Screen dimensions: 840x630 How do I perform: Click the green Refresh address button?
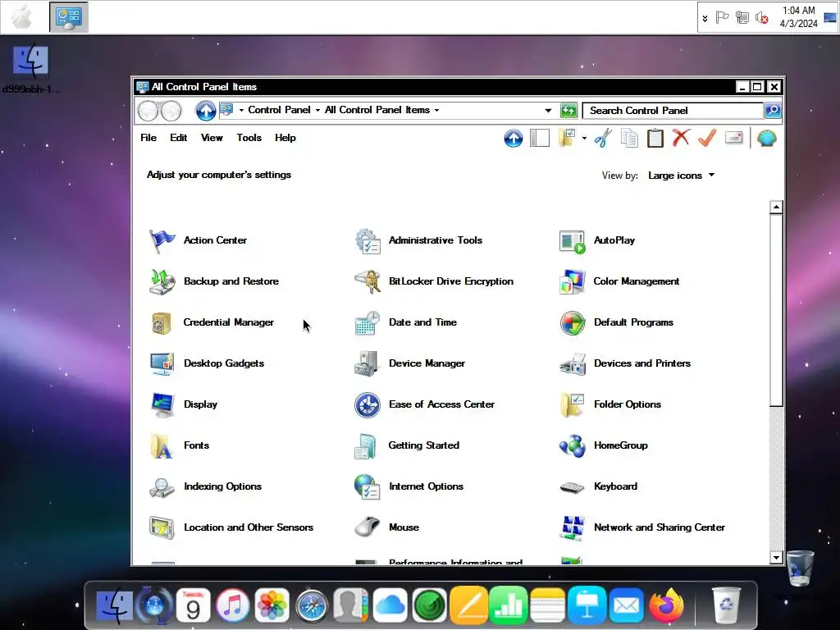pyautogui.click(x=568, y=111)
